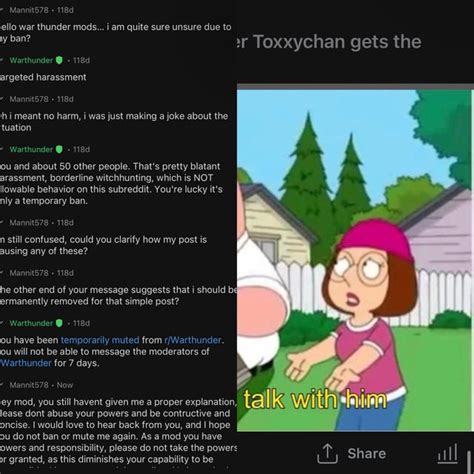Click the Share label under the meme
Screen dimensions: 474x474
pos(367,454)
